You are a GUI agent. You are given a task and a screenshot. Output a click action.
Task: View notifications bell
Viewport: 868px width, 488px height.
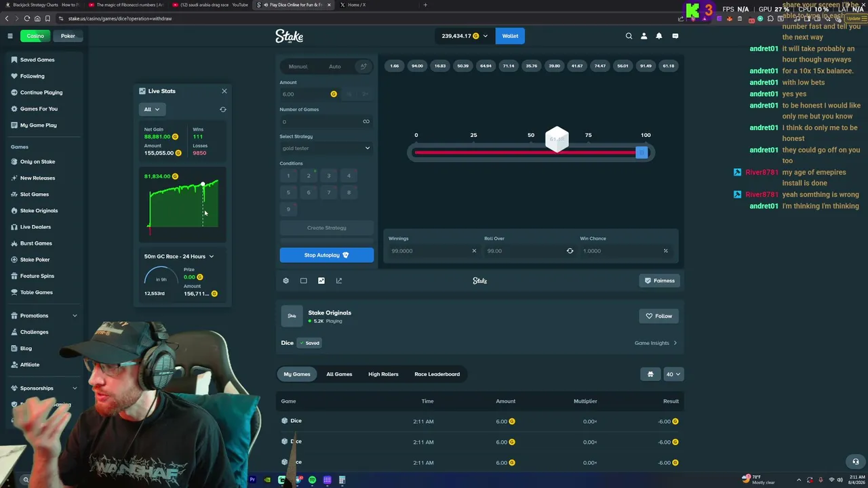coord(658,36)
